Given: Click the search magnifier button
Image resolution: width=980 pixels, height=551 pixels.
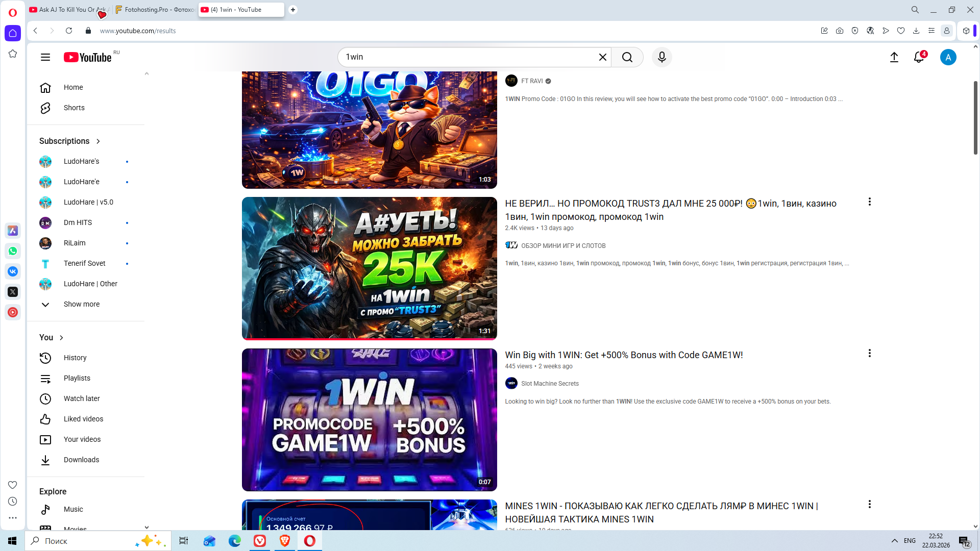Looking at the screenshot, I should pyautogui.click(x=627, y=57).
